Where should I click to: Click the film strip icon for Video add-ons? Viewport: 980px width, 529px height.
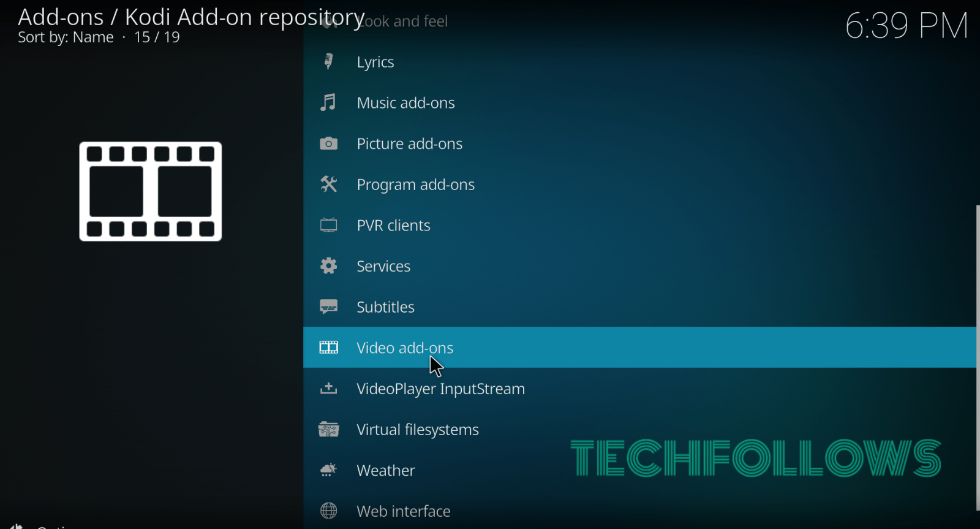(x=329, y=348)
